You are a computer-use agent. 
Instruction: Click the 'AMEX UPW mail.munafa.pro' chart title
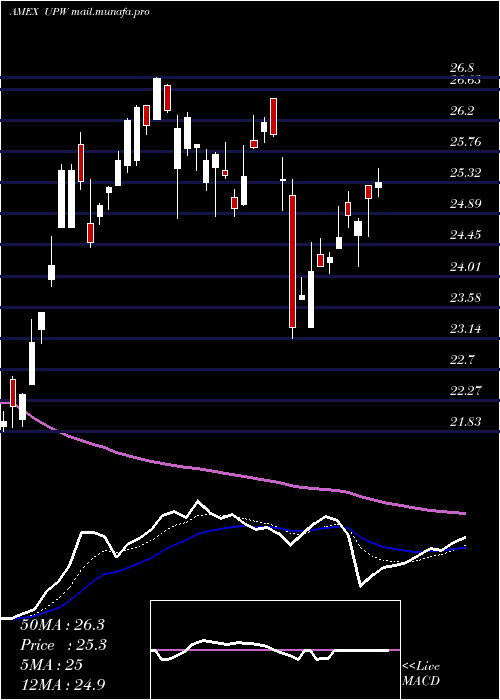click(79, 12)
